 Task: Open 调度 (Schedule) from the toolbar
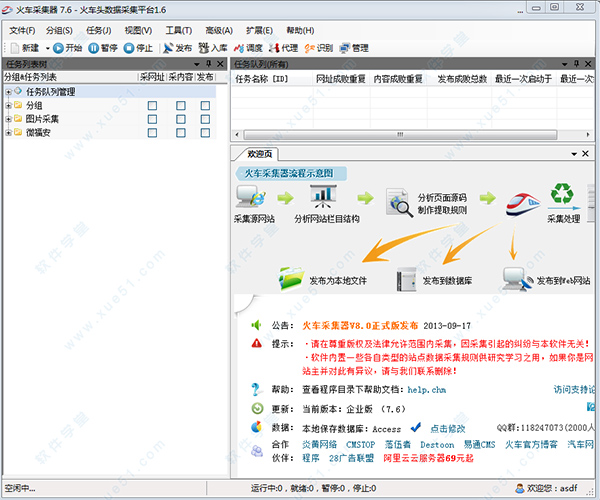coord(239,47)
